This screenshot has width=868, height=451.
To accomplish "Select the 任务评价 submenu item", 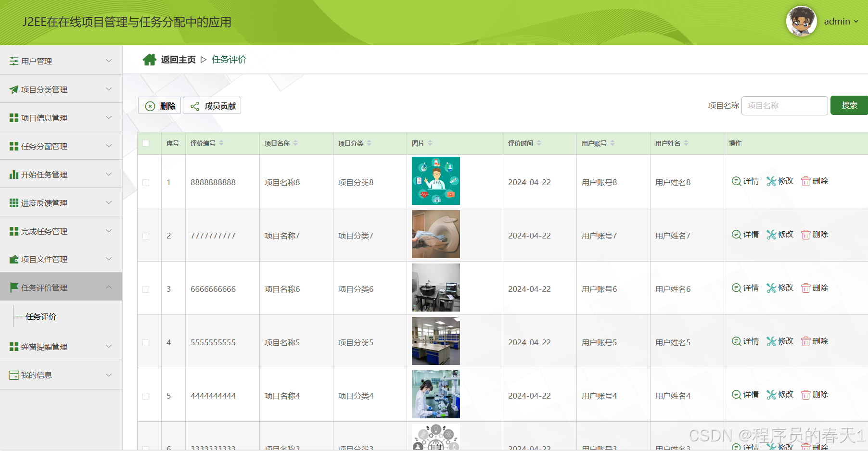I will [41, 316].
